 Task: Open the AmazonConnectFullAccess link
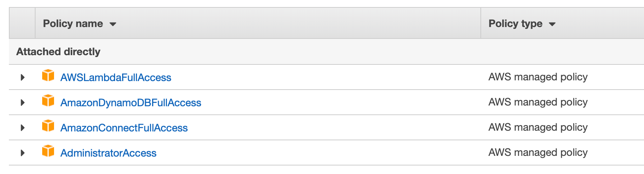[x=124, y=128]
